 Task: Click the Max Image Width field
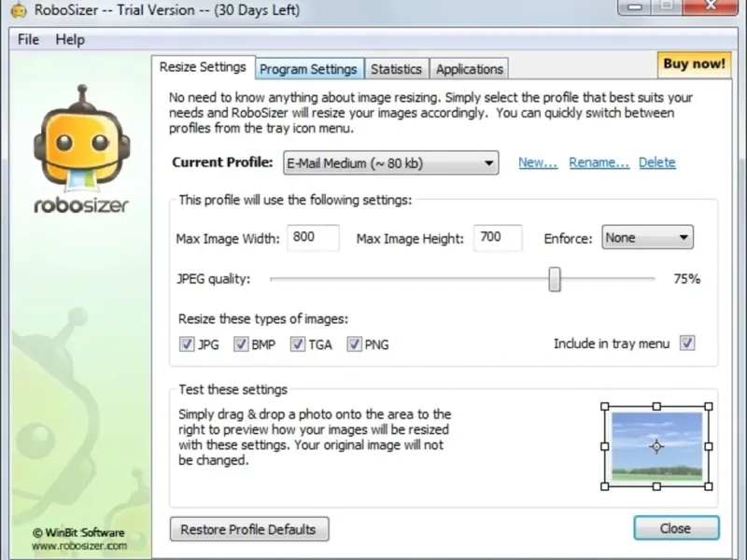tap(313, 238)
